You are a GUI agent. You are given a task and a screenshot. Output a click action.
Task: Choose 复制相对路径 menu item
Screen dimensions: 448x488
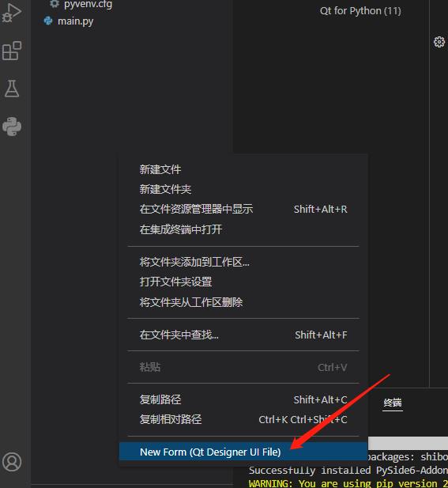click(243, 419)
